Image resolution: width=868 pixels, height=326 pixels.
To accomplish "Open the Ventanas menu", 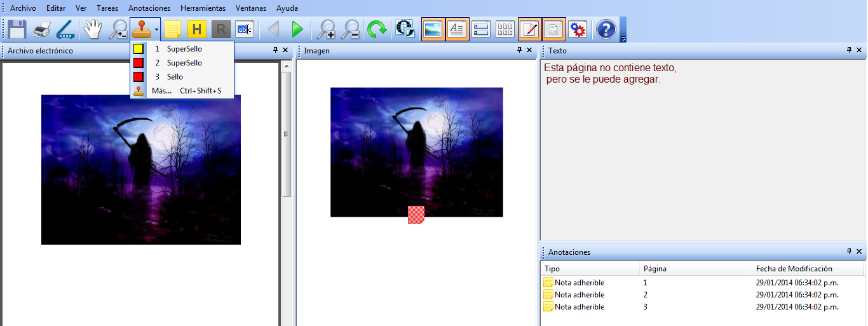I will [251, 8].
